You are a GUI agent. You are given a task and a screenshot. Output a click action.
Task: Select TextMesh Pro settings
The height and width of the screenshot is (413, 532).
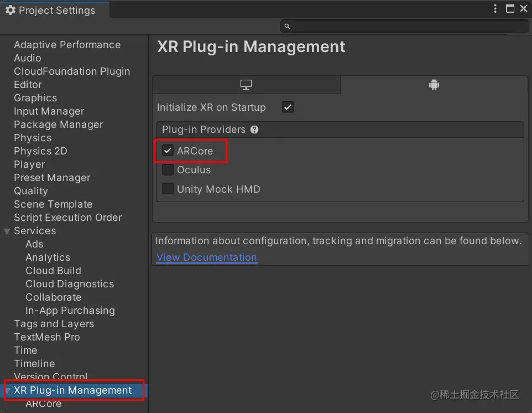[47, 337]
